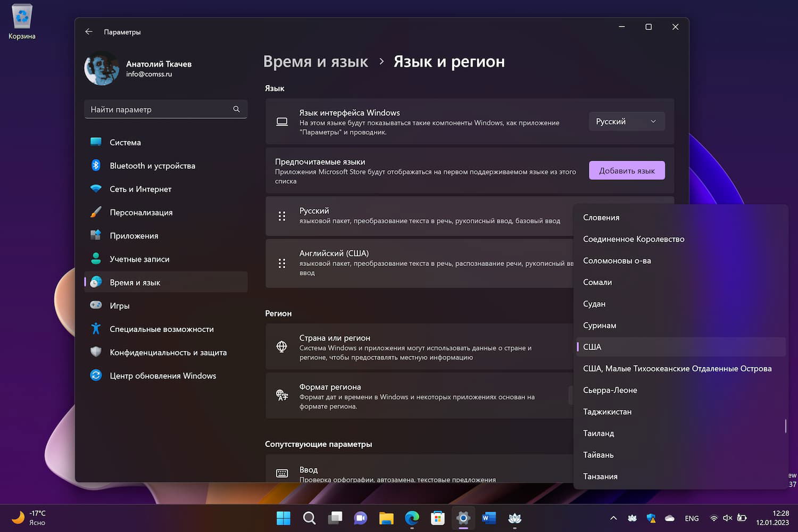The width and height of the screenshot is (798, 532).
Task: Show hidden tray icons chevron
Action: [613, 518]
